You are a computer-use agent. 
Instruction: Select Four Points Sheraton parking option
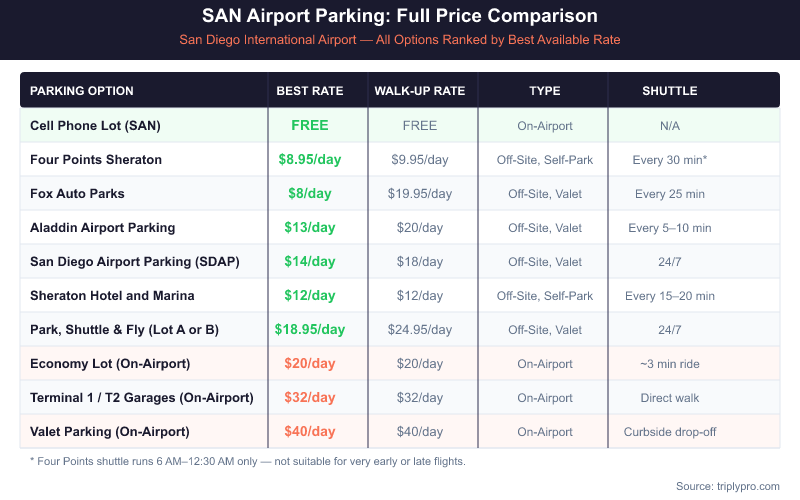96,160
